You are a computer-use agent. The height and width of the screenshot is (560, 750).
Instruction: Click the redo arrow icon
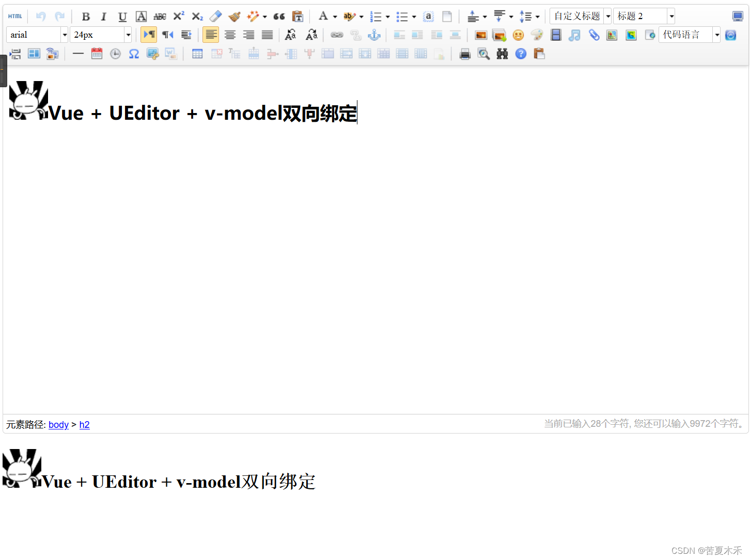coord(60,17)
